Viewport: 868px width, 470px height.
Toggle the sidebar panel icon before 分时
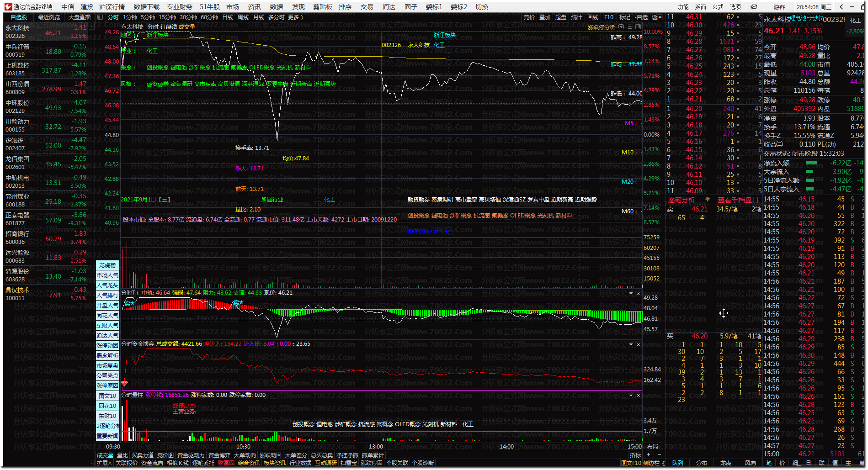point(100,17)
